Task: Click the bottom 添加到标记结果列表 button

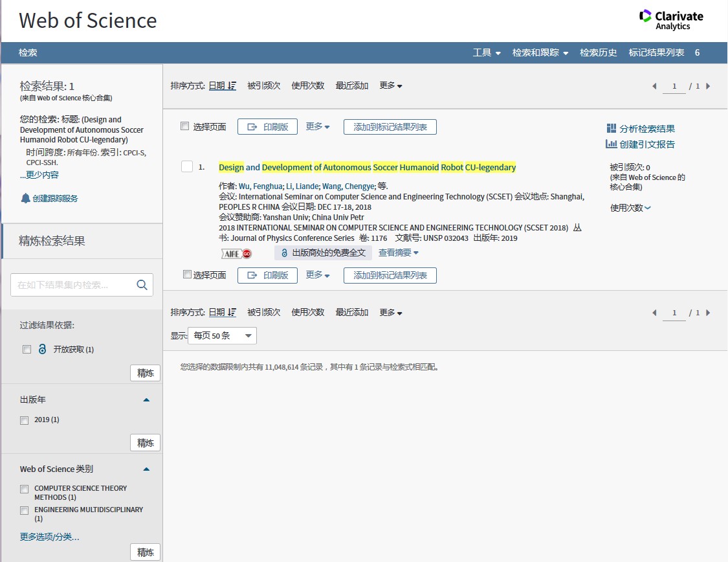Action: pos(390,275)
